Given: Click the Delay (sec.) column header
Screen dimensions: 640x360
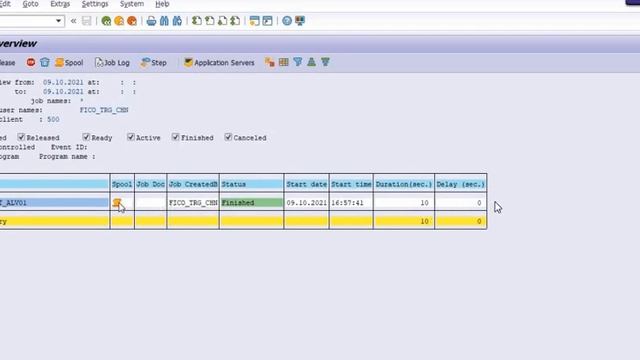Looking at the screenshot, I should (x=460, y=184).
